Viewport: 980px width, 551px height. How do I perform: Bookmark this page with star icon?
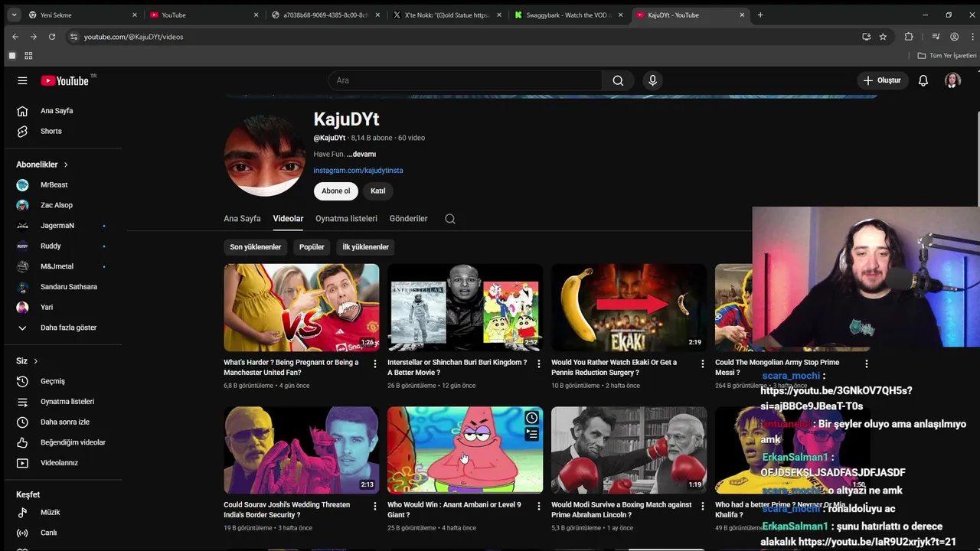point(883,37)
